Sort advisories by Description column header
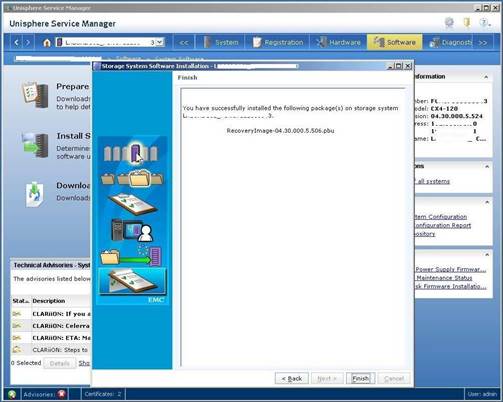The image size is (503, 402). [61, 301]
